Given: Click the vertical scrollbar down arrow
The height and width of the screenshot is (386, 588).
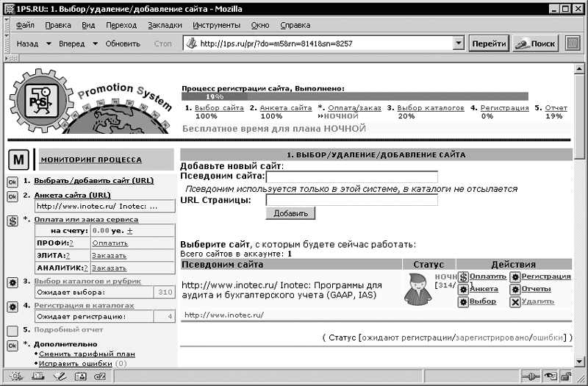Looking at the screenshot, I should 579,362.
